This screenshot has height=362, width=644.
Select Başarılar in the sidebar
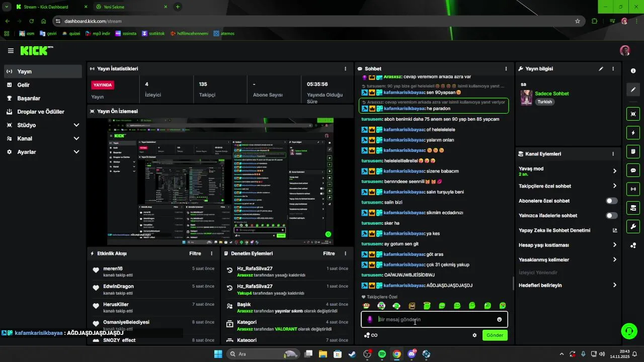pos(43,98)
